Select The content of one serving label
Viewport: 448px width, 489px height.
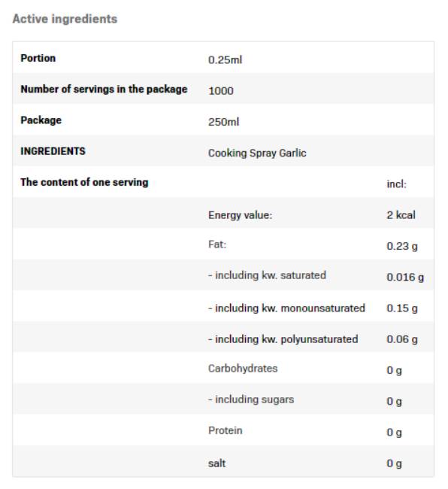coord(84,182)
